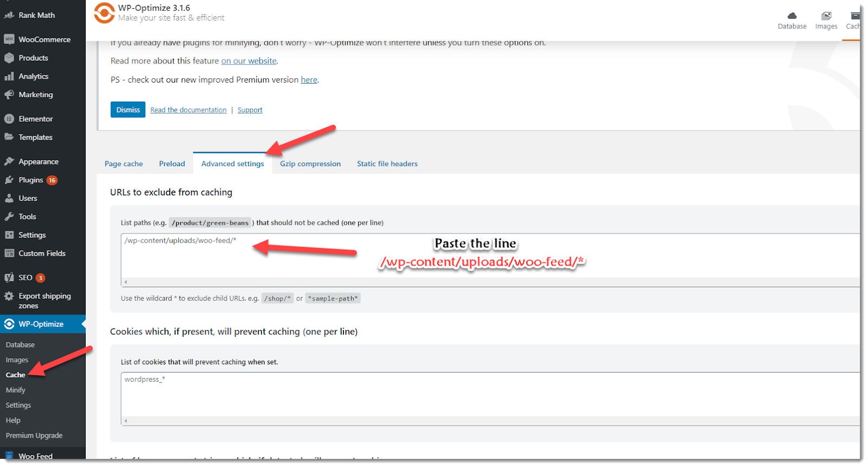Viewport: 868px width, 467px height.
Task: Click the Plugins update count badge 16
Action: click(52, 180)
